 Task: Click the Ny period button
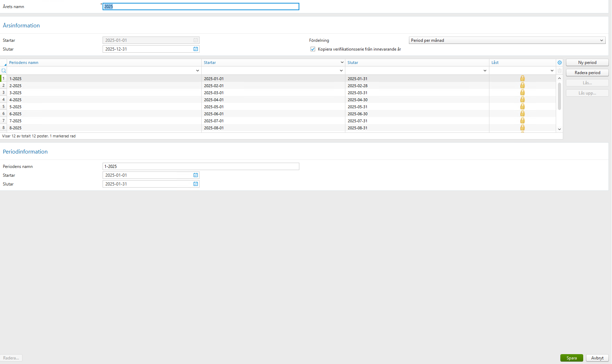[587, 62]
